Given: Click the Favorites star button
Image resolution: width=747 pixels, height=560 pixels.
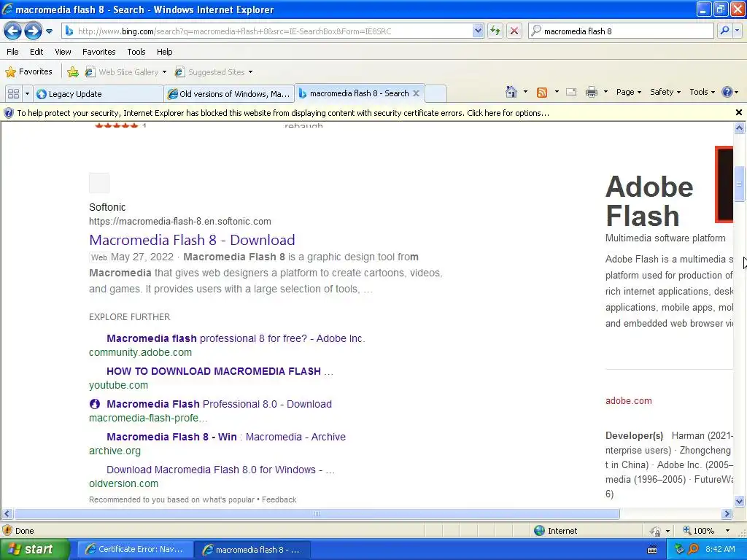Looking at the screenshot, I should [x=28, y=72].
